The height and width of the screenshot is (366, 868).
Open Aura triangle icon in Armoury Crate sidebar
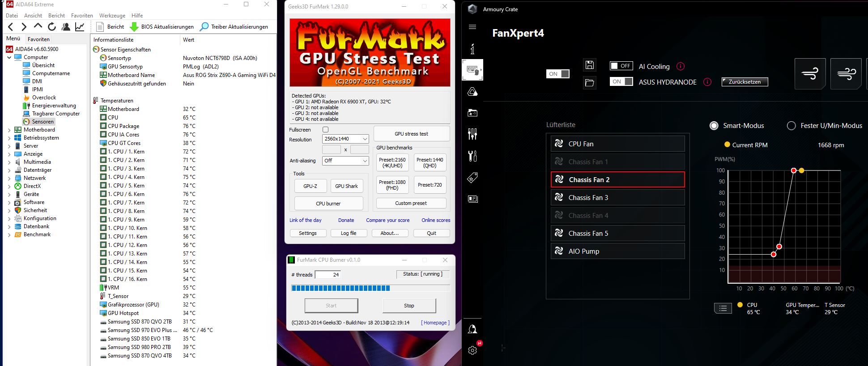pyautogui.click(x=472, y=92)
